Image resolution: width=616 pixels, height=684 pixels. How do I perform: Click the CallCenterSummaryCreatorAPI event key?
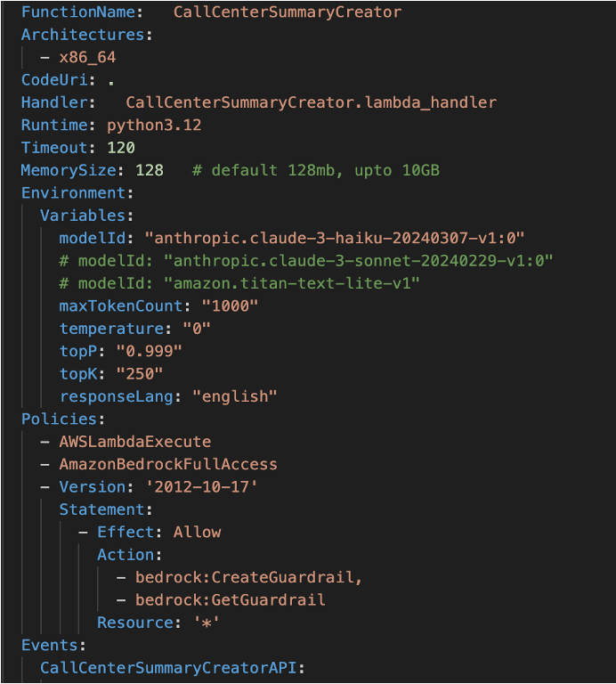pyautogui.click(x=168, y=667)
